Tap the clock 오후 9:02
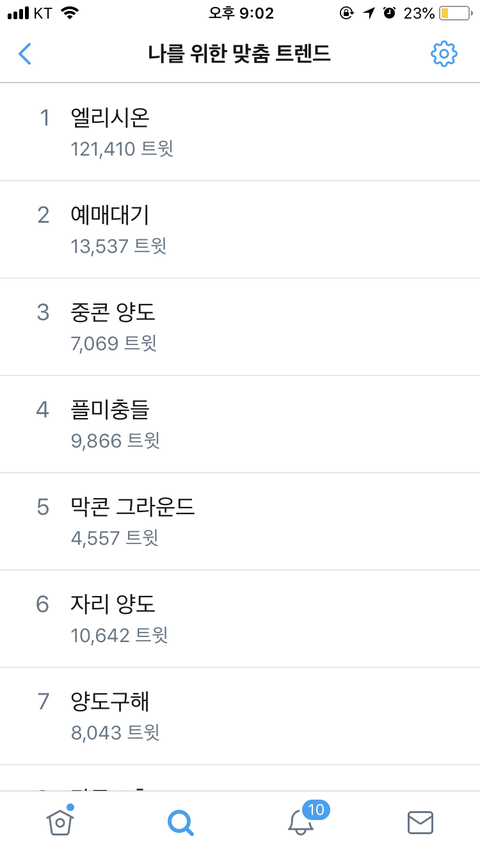 point(241,13)
